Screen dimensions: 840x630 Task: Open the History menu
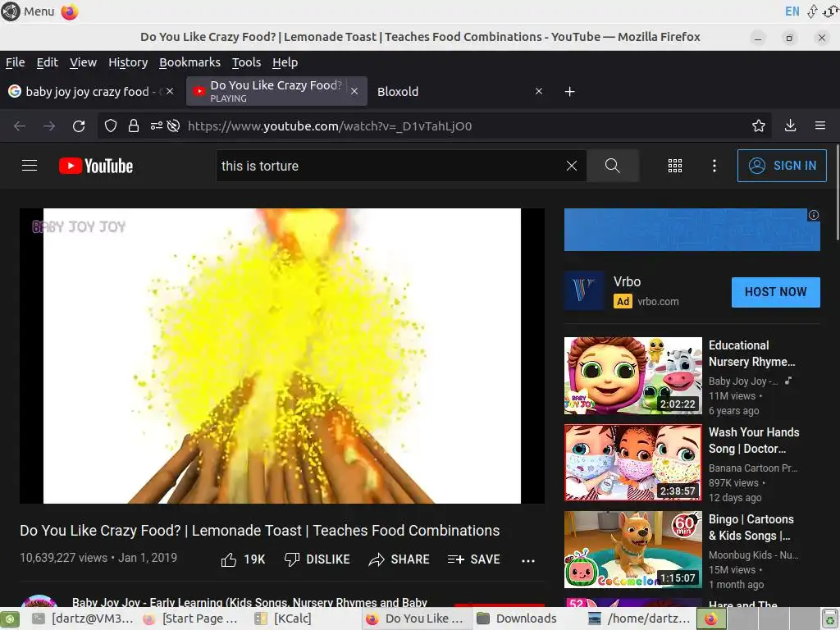point(128,62)
